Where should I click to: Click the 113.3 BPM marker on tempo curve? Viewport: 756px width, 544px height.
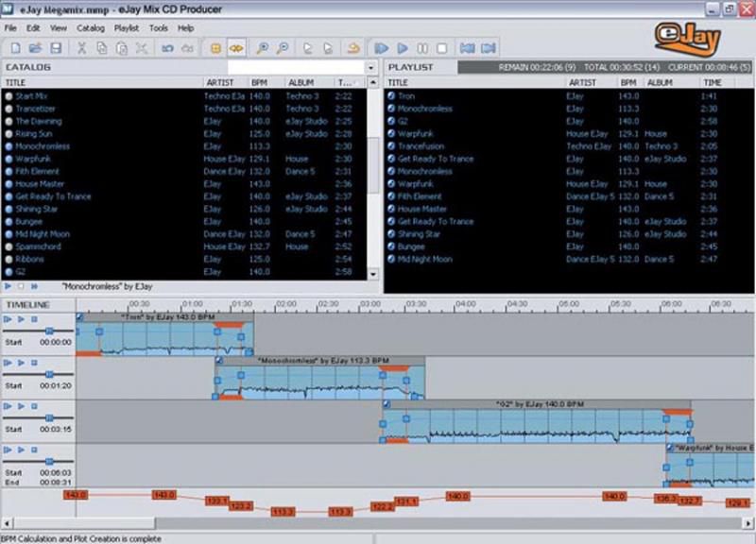pyautogui.click(x=283, y=511)
